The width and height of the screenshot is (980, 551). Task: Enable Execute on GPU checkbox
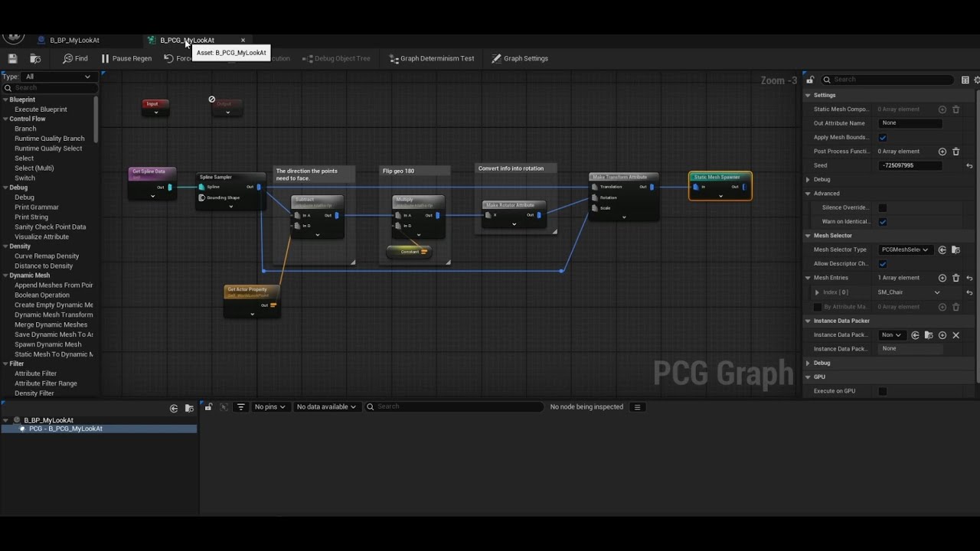coord(883,391)
